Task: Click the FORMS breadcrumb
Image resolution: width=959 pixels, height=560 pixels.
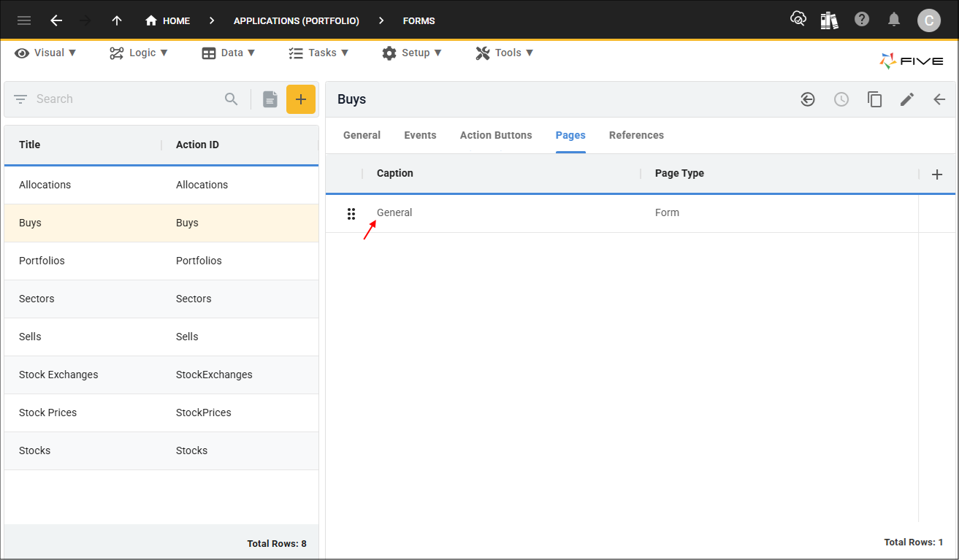Action: click(419, 20)
